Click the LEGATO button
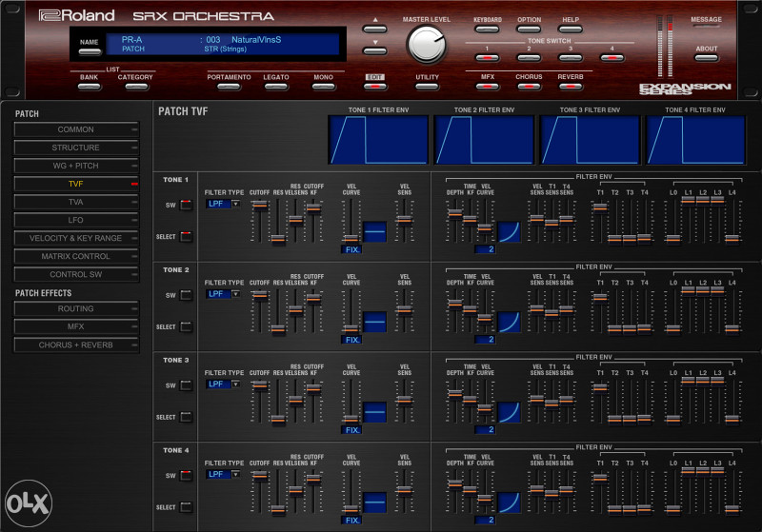Screen dimensions: 762x532 pos(276,87)
